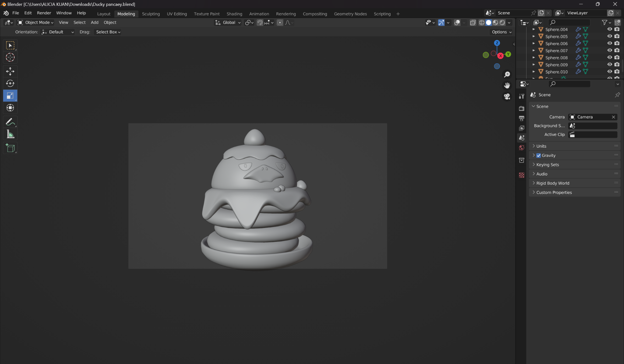Select the Move tool
Screen dimensions: 624x364
pyautogui.click(x=10, y=71)
